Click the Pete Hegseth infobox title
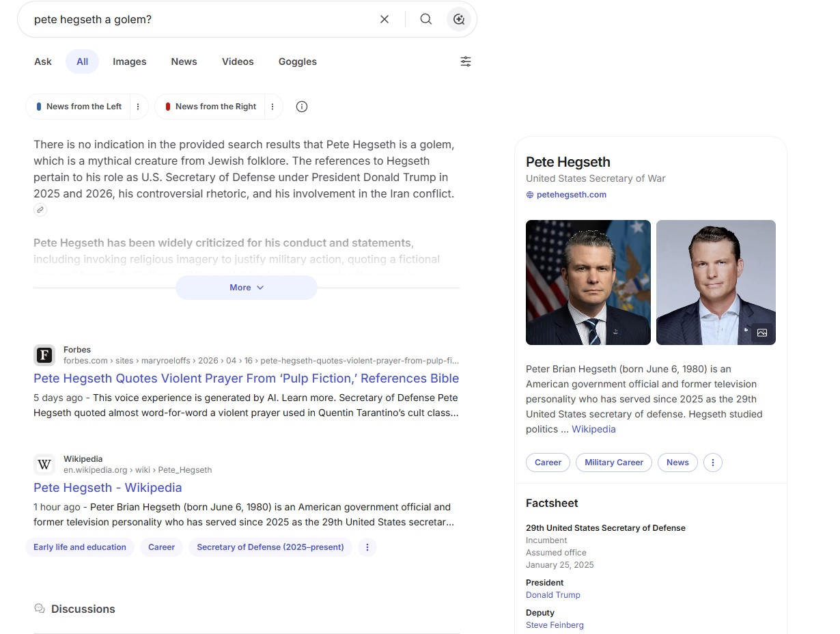This screenshot has height=634, width=840. [x=568, y=162]
